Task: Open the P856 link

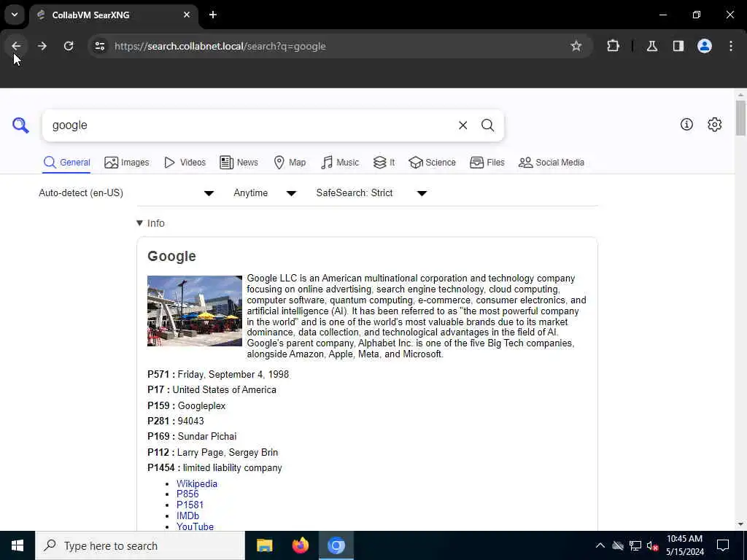Action: tap(187, 494)
